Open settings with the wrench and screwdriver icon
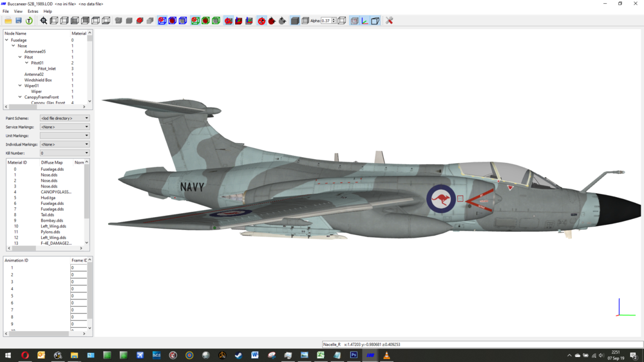The height and width of the screenshot is (362, 644). (x=390, y=21)
